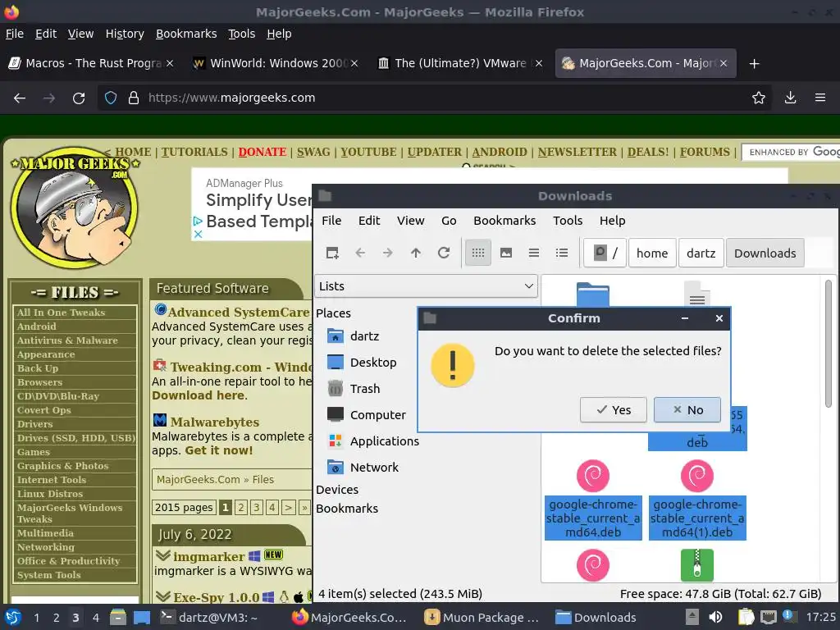Open Desktop in Places sidebar
Image resolution: width=840 pixels, height=630 pixels.
[362, 362]
